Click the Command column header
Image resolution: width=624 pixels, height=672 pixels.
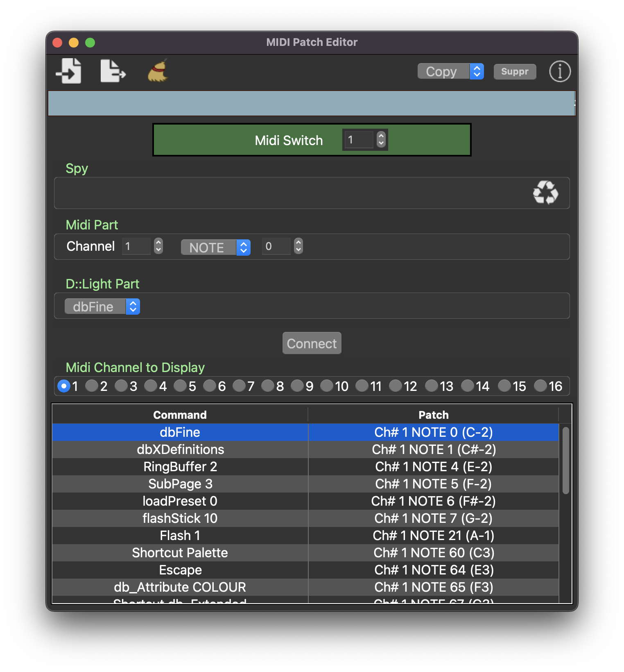click(x=180, y=415)
